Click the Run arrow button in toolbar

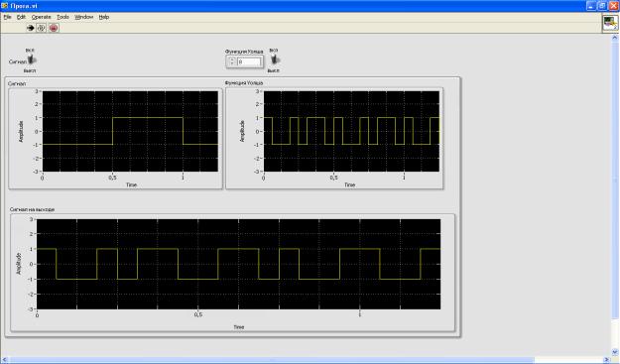point(31,28)
